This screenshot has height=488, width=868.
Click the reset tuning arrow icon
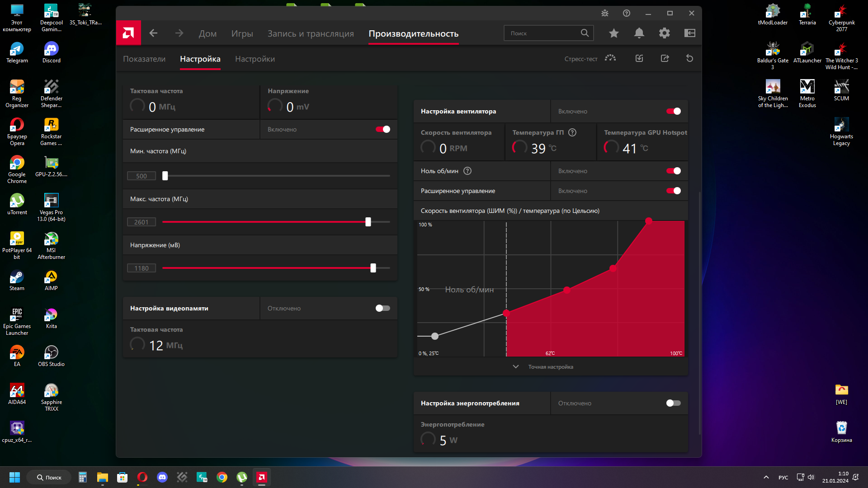tap(689, 58)
